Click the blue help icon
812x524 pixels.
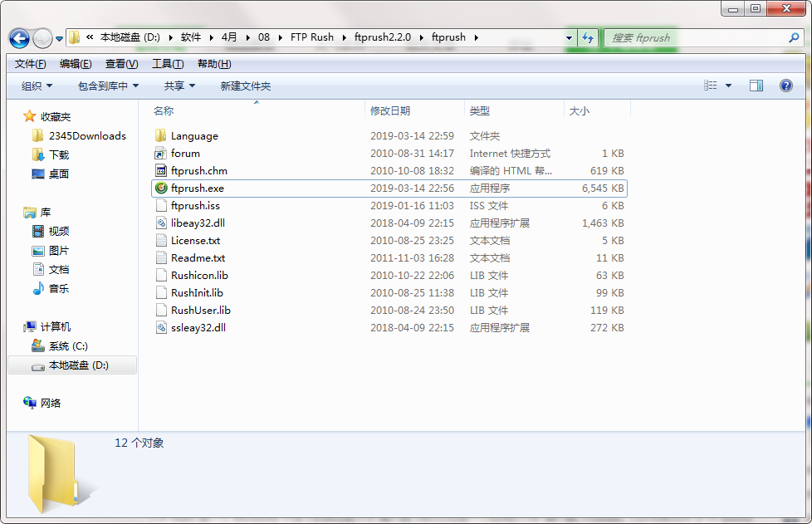(x=786, y=86)
